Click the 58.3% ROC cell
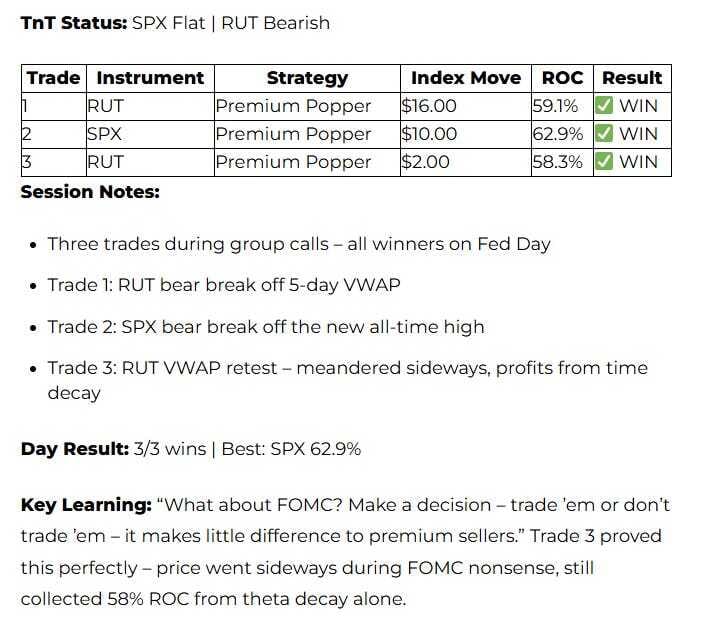Image resolution: width=708 pixels, height=620 pixels. 557,162
